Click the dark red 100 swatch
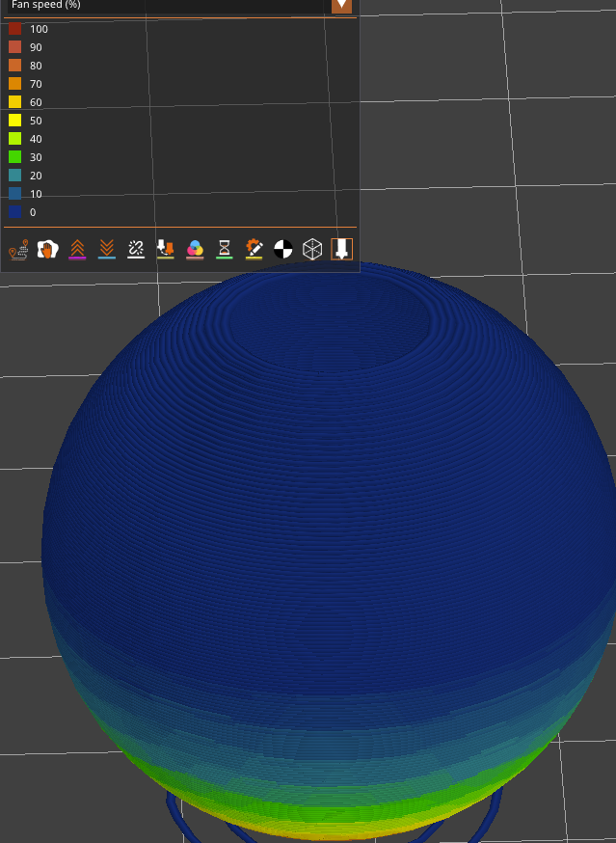Viewport: 616px width, 843px height. (x=15, y=29)
